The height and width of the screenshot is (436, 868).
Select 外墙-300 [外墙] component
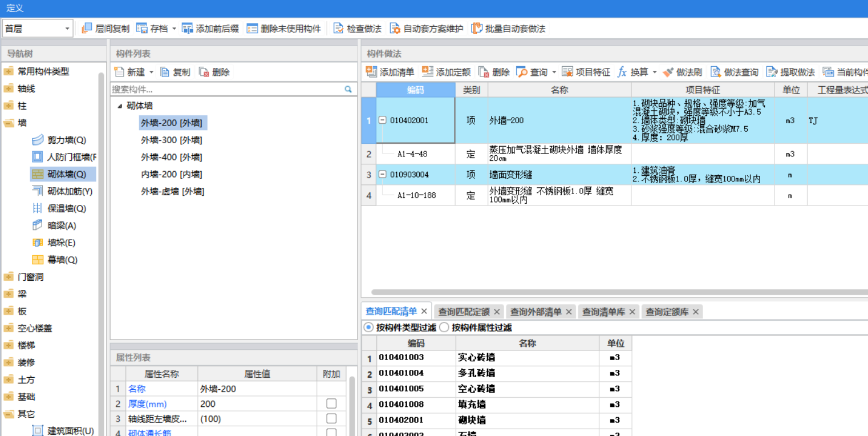pos(172,140)
